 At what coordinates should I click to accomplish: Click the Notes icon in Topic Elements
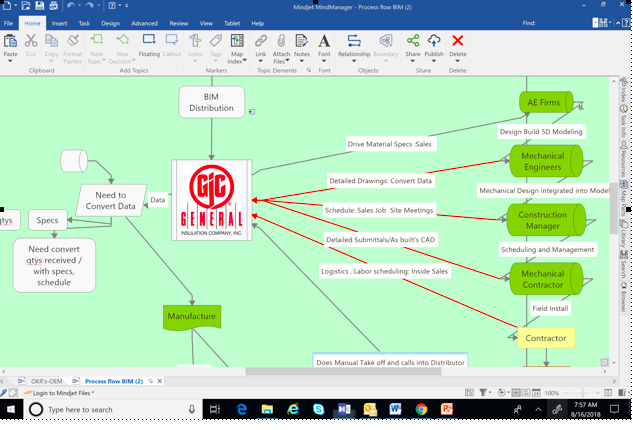pos(301,41)
